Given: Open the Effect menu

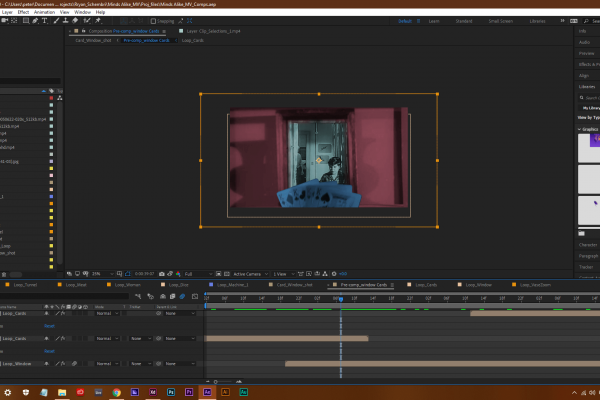Looking at the screenshot, I should [x=23, y=12].
